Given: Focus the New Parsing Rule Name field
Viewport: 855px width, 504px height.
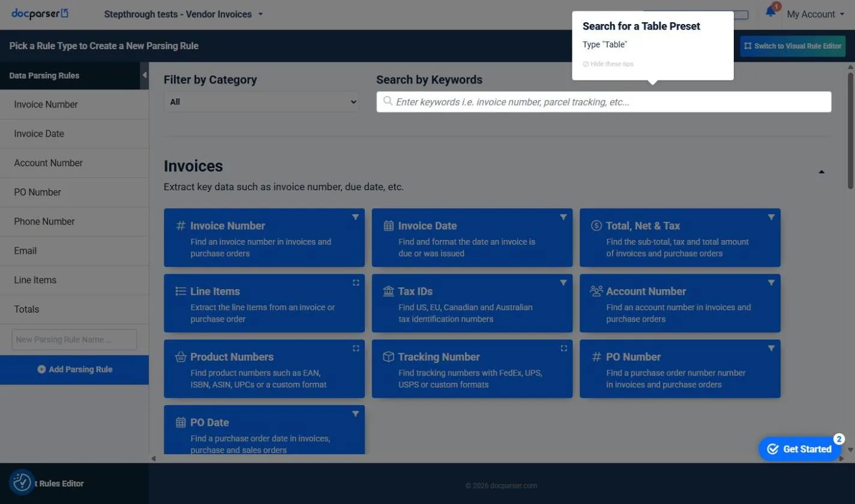Looking at the screenshot, I should 74,340.
